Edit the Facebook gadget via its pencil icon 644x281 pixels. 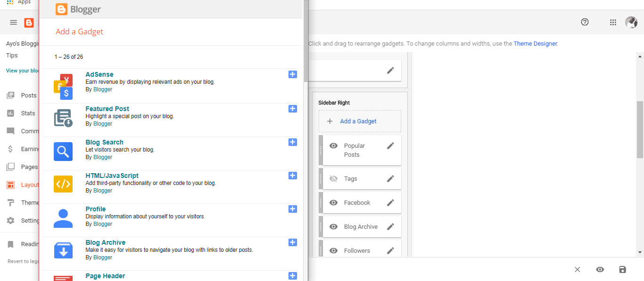(390, 202)
